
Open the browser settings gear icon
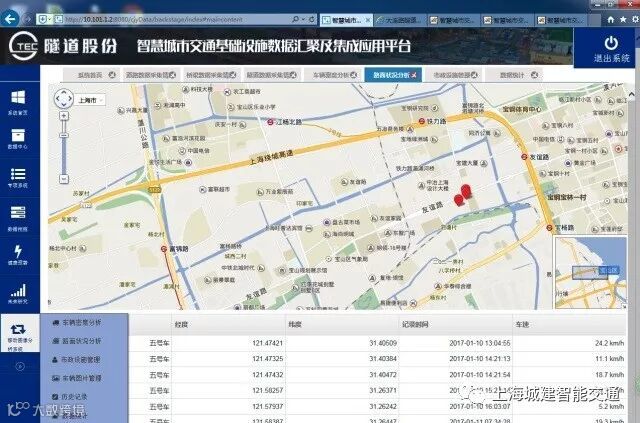[636, 19]
